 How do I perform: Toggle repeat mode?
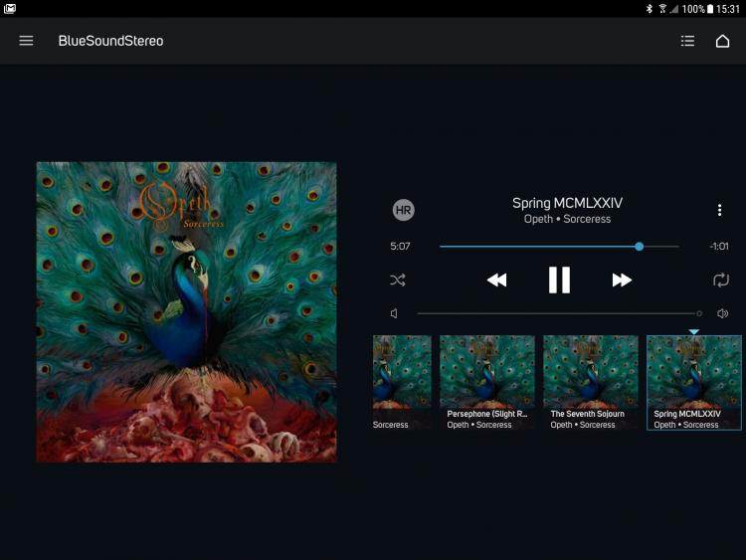[x=721, y=280]
